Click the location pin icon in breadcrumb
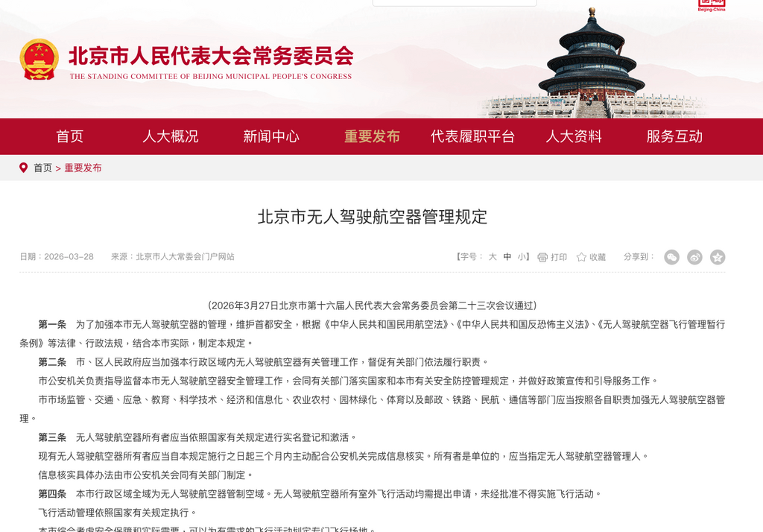 click(x=23, y=168)
